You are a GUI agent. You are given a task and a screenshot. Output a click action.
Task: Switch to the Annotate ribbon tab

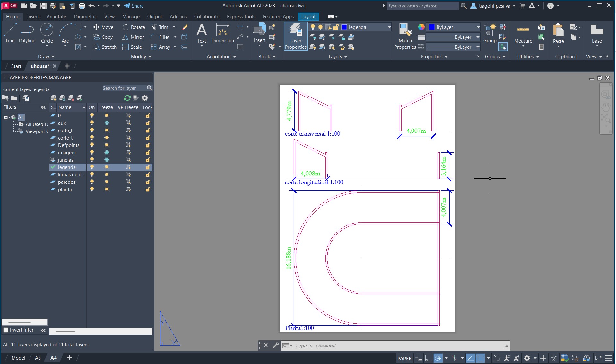56,17
